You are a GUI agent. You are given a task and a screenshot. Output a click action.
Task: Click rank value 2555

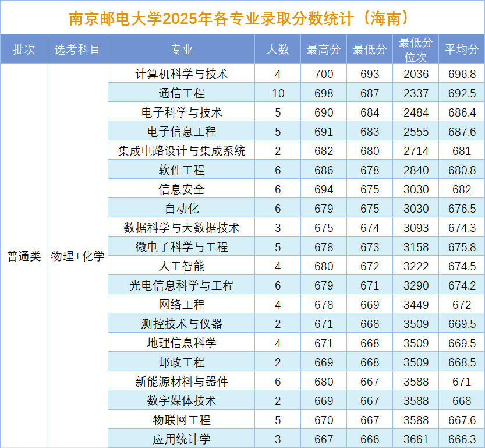pos(416,132)
